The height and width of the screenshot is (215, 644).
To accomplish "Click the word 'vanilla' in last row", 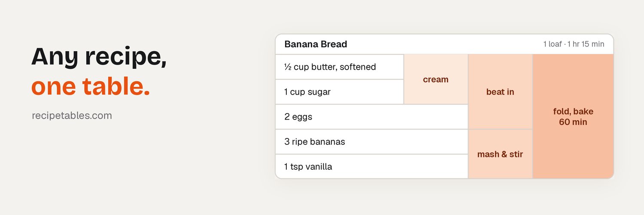I will 319,167.
